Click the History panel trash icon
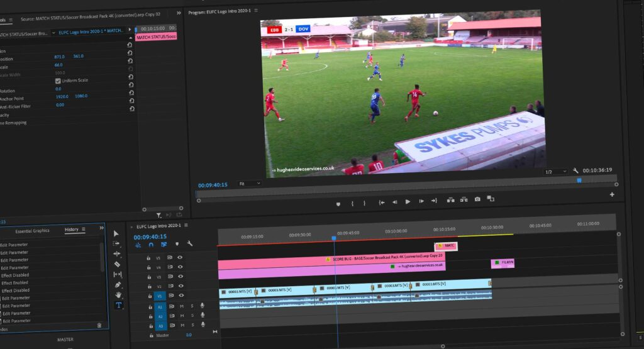The height and width of the screenshot is (349, 644). pos(99,325)
